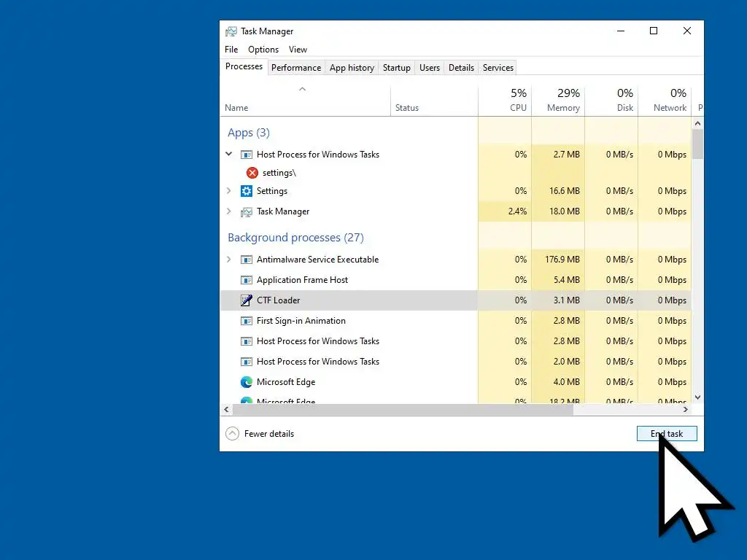Click Host Process icon with 2.0 MB
747x560 pixels.
pyautogui.click(x=247, y=362)
